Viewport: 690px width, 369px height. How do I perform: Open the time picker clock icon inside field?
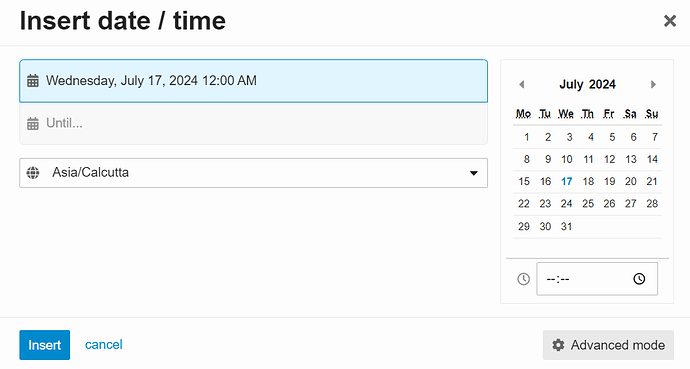[x=639, y=279]
